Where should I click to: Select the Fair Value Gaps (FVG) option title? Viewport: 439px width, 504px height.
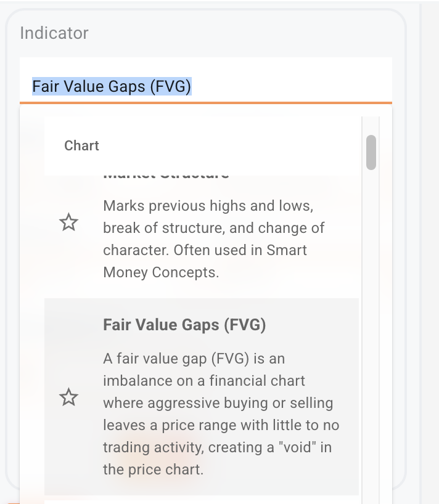click(x=184, y=325)
